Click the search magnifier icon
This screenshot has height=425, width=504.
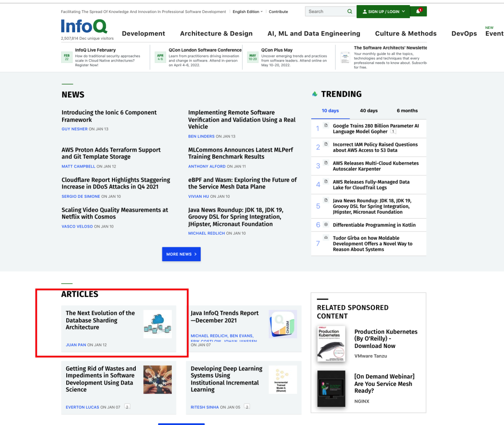pos(350,12)
